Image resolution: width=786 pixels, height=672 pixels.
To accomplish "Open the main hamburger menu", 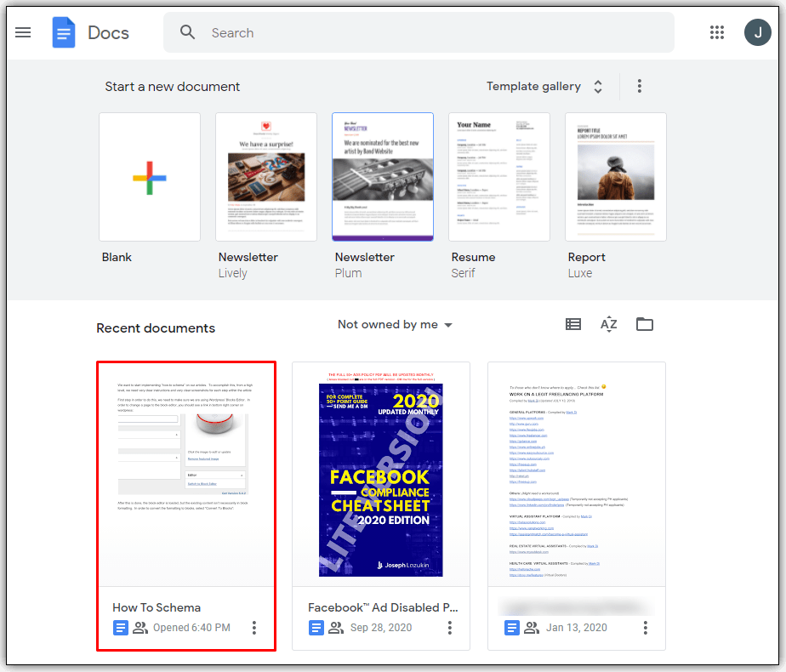I will click(x=23, y=33).
